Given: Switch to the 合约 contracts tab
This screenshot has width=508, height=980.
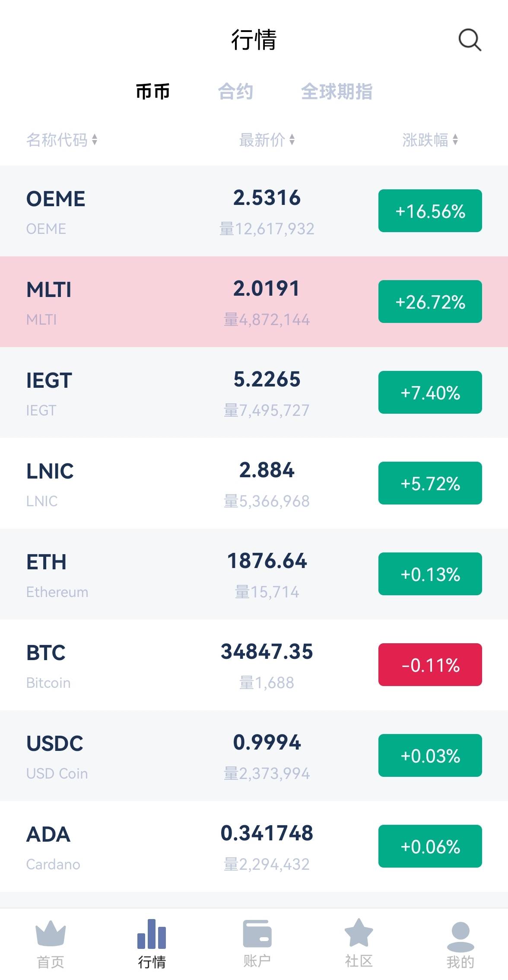Looking at the screenshot, I should [235, 92].
